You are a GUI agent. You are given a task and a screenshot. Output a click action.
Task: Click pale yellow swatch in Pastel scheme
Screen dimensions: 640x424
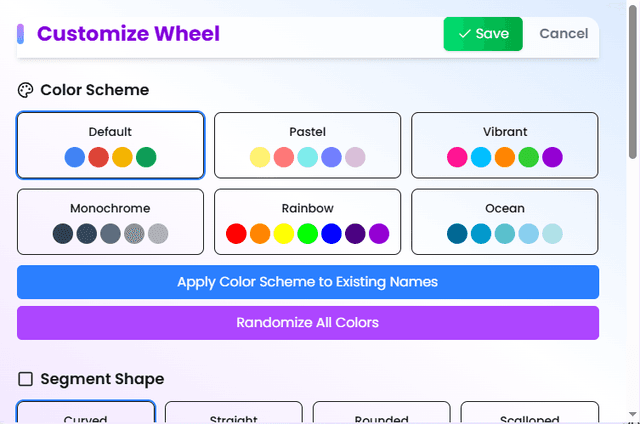point(260,157)
